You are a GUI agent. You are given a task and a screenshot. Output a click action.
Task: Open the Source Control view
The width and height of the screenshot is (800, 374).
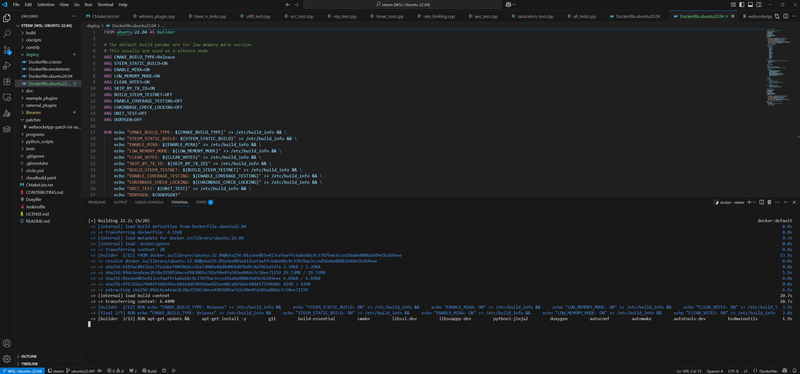7,50
